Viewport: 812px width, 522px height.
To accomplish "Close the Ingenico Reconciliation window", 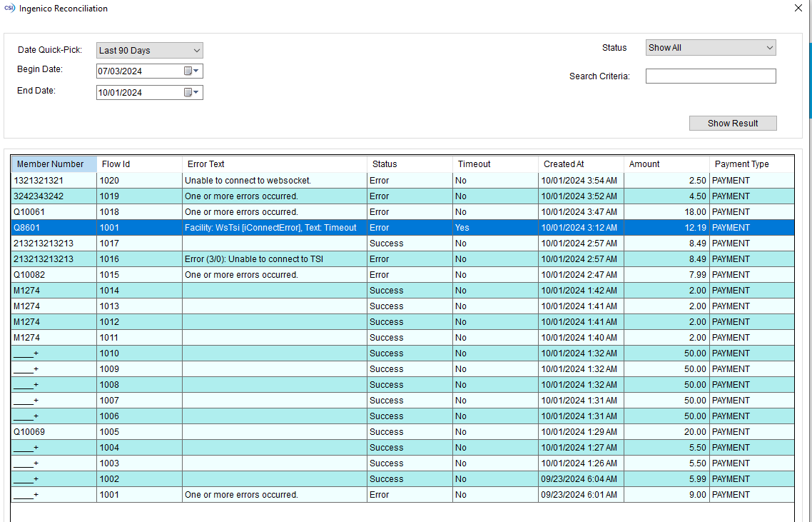I will [798, 8].
